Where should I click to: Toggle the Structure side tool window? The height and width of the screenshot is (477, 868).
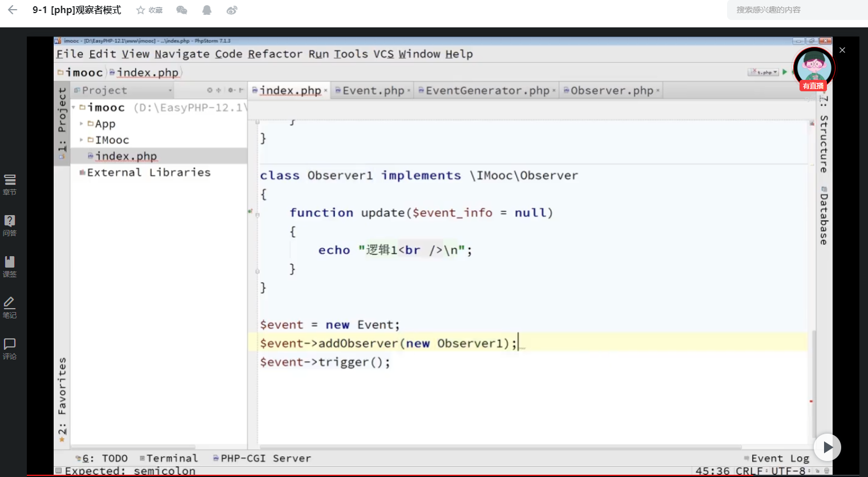pyautogui.click(x=823, y=135)
